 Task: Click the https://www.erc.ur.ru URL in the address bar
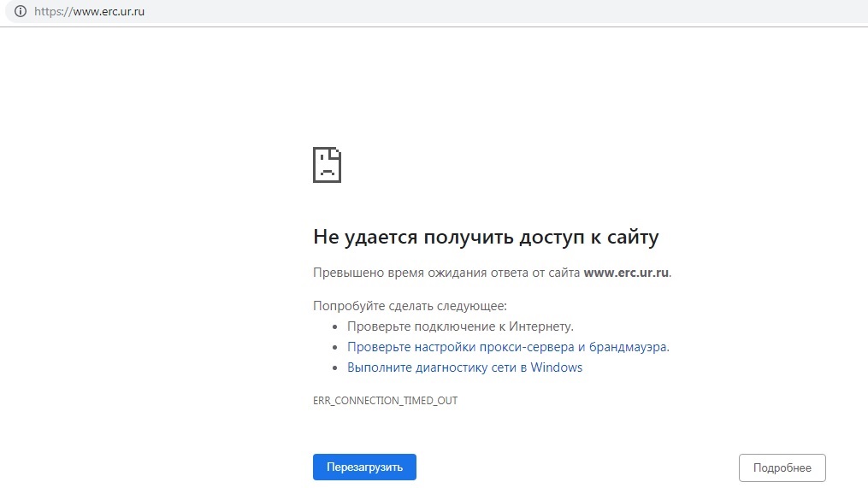pyautogui.click(x=89, y=12)
